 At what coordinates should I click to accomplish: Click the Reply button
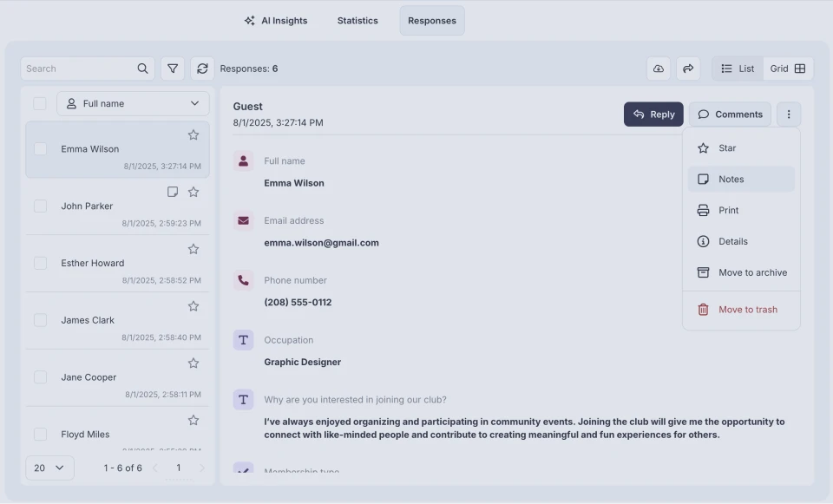653,114
